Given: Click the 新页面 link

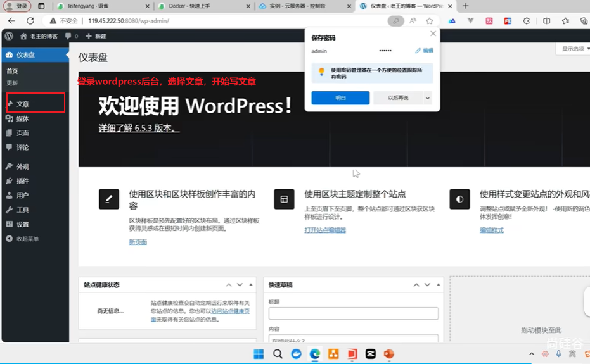Looking at the screenshot, I should 138,242.
